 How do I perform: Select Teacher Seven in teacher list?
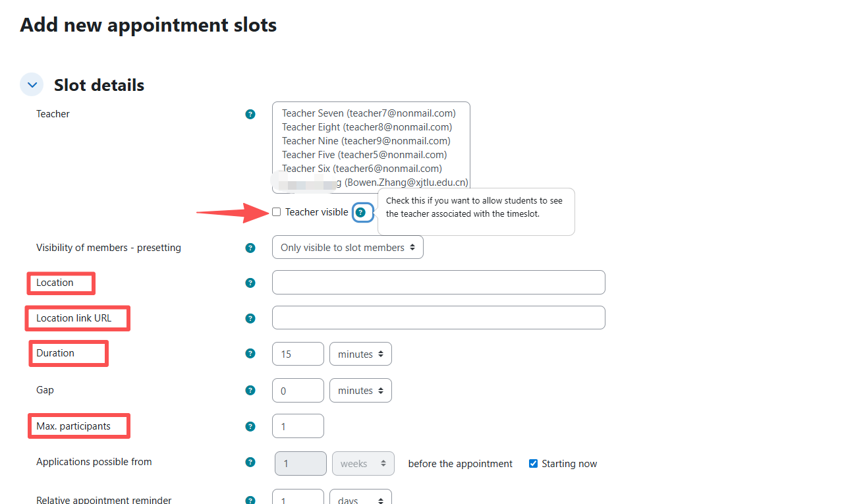(369, 113)
